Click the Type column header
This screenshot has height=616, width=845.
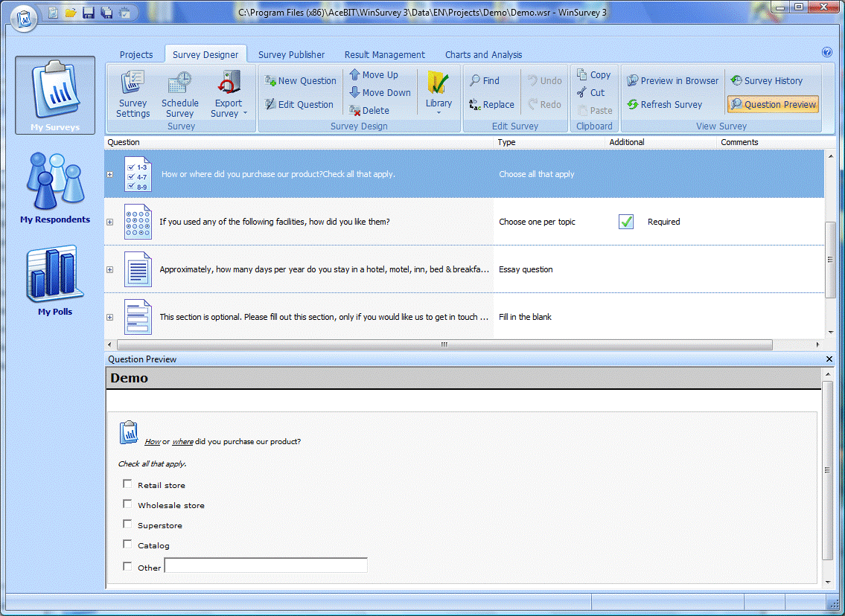549,142
